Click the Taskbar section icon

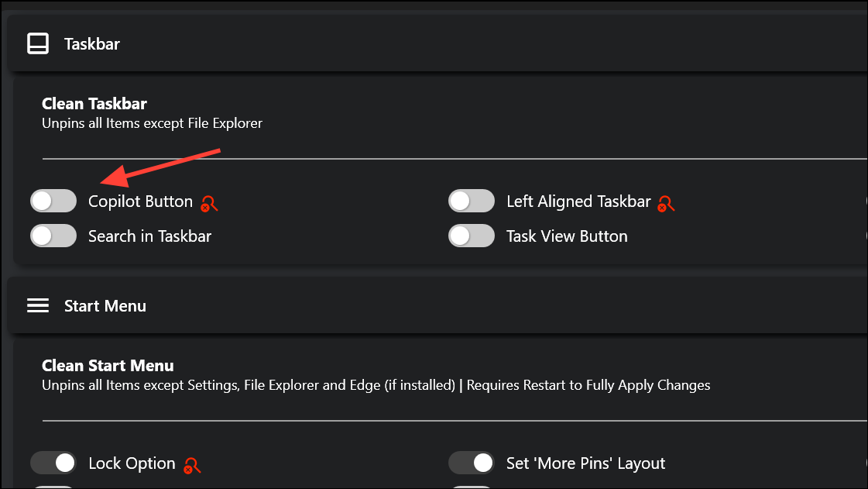(38, 43)
